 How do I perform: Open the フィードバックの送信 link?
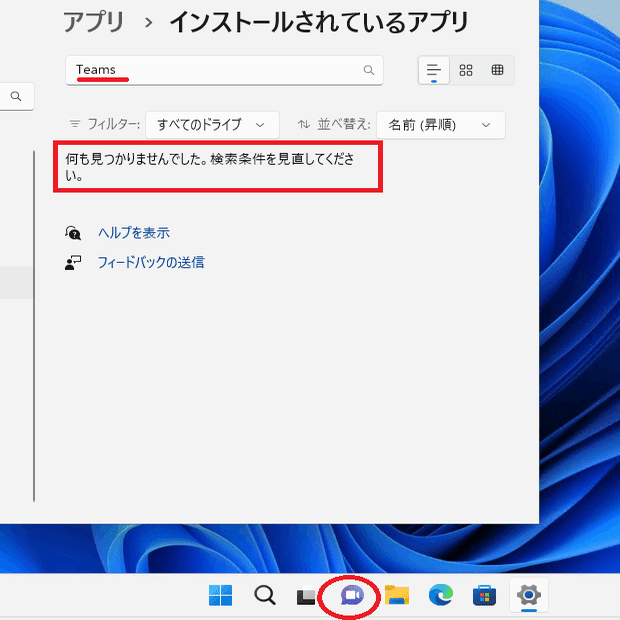[151, 262]
